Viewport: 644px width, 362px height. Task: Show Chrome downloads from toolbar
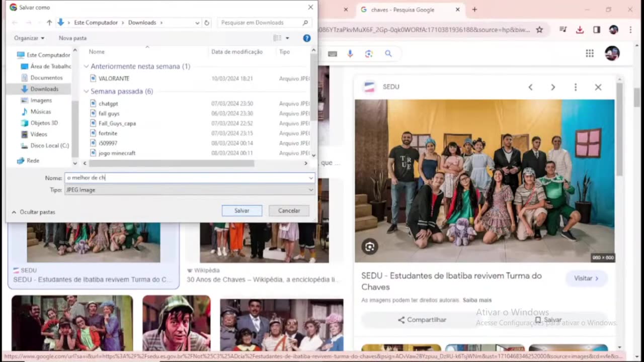point(580,30)
